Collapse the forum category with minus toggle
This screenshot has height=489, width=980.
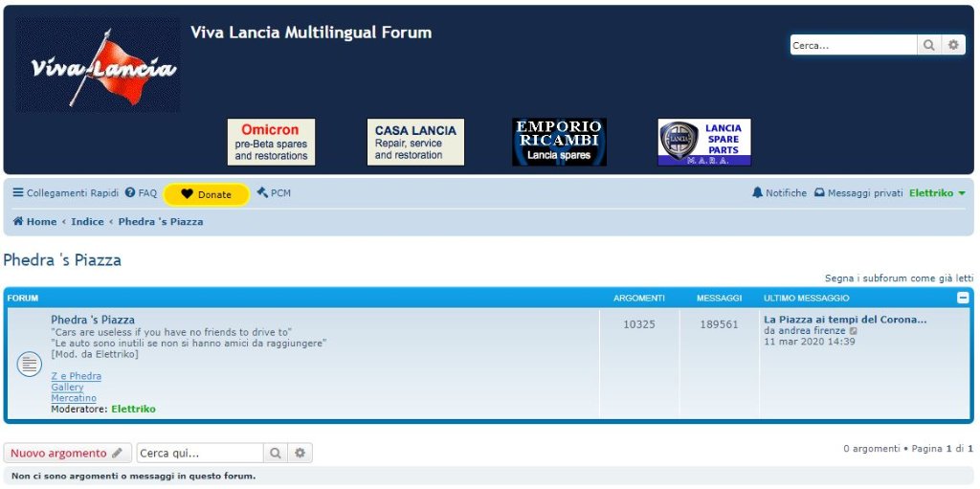963,298
